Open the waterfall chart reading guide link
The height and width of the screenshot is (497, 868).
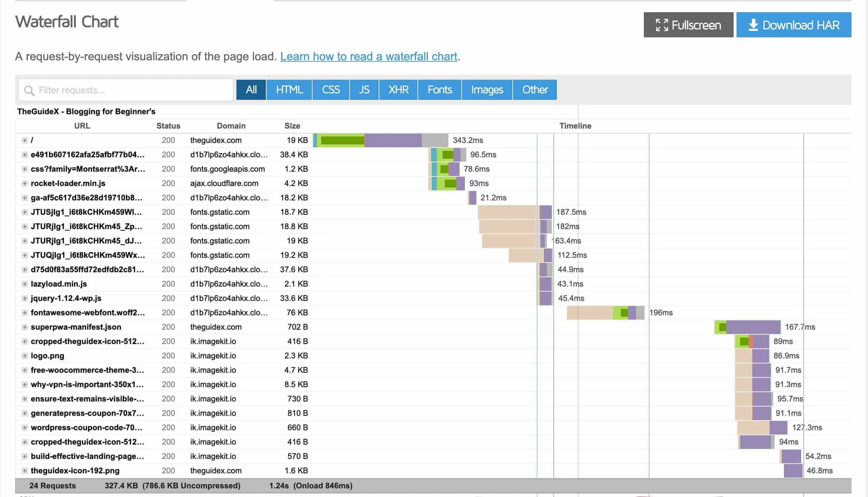(x=369, y=56)
